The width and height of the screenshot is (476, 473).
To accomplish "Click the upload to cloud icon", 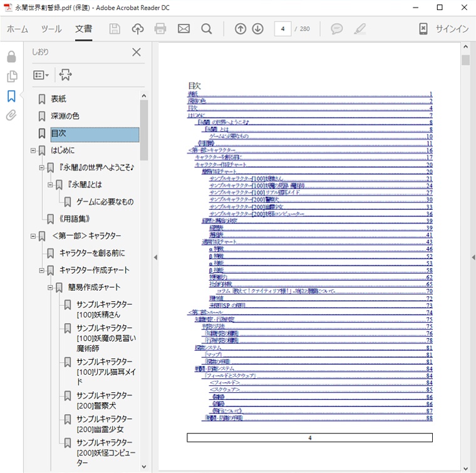I will [x=138, y=29].
